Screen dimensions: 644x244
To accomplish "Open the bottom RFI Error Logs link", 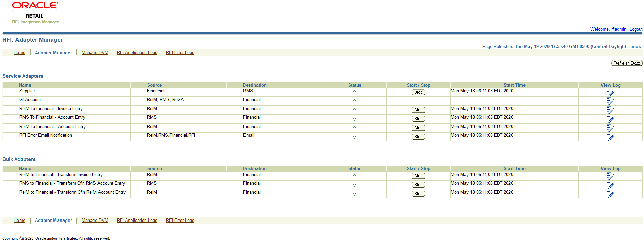I will (180, 221).
